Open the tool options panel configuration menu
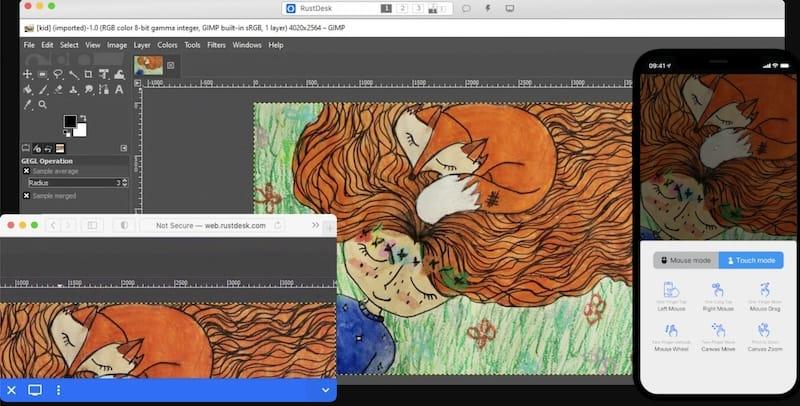800x406 pixels. point(123,148)
